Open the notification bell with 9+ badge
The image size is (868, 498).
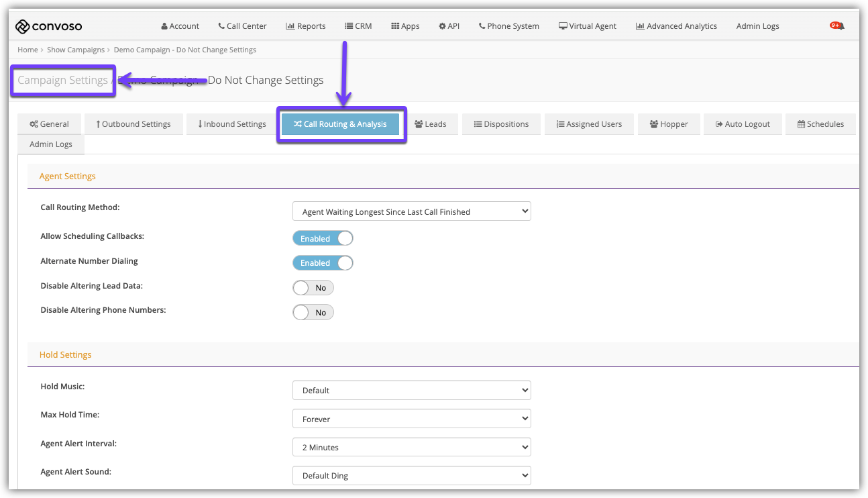tap(837, 26)
